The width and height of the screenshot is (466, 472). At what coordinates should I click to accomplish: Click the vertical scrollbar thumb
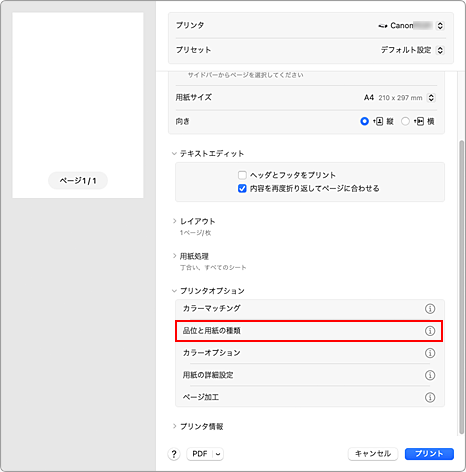(462, 287)
